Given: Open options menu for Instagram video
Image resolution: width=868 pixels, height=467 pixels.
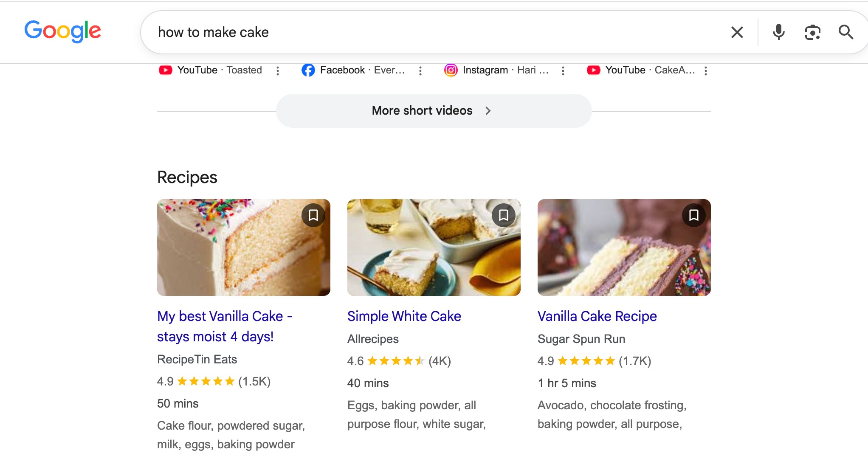Looking at the screenshot, I should click(563, 71).
